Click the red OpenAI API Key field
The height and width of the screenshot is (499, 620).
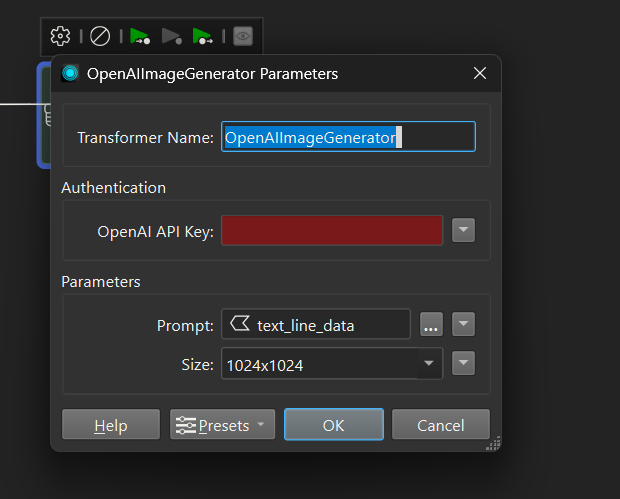331,231
